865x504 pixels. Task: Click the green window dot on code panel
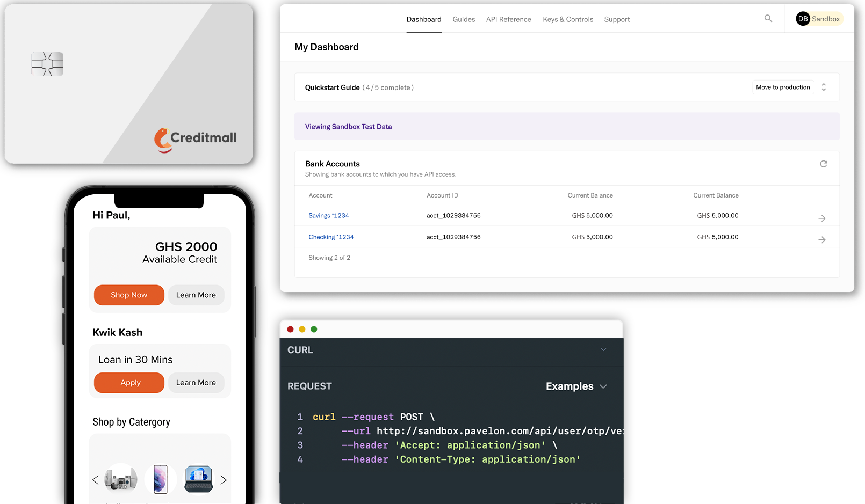pyautogui.click(x=314, y=329)
